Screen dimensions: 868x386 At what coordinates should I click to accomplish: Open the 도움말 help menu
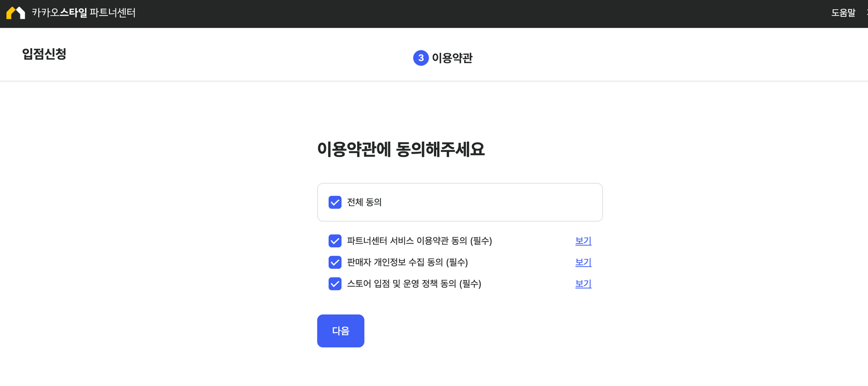843,13
